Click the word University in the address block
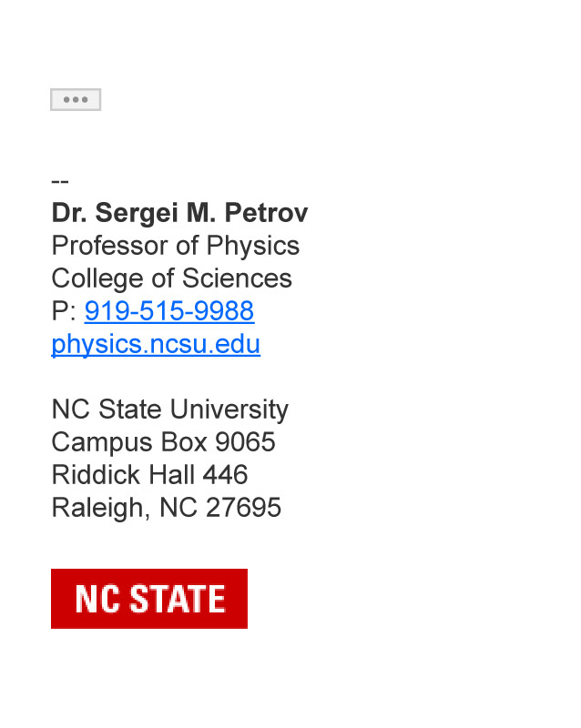 [x=229, y=409]
